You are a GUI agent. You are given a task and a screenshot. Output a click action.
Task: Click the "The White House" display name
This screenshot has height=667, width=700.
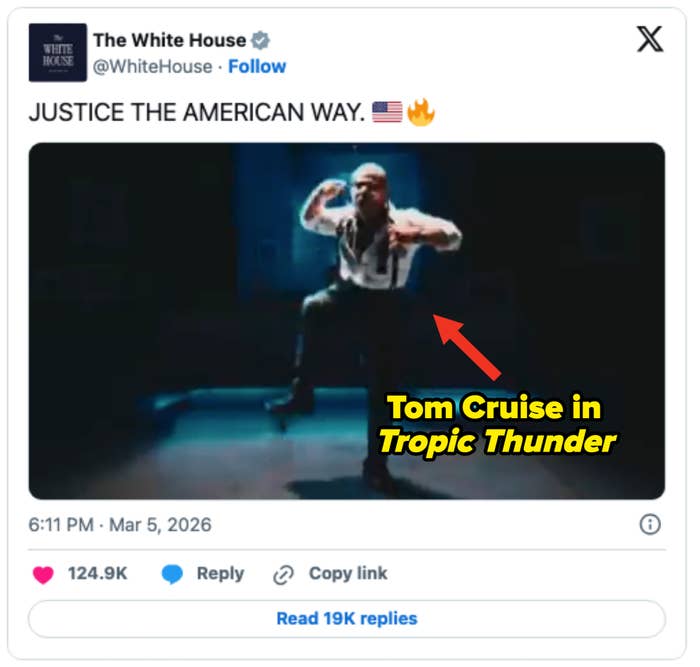[x=169, y=41]
